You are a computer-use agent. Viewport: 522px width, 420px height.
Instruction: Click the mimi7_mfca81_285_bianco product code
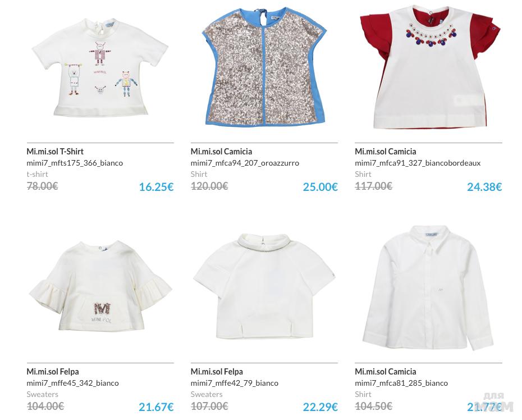point(401,384)
